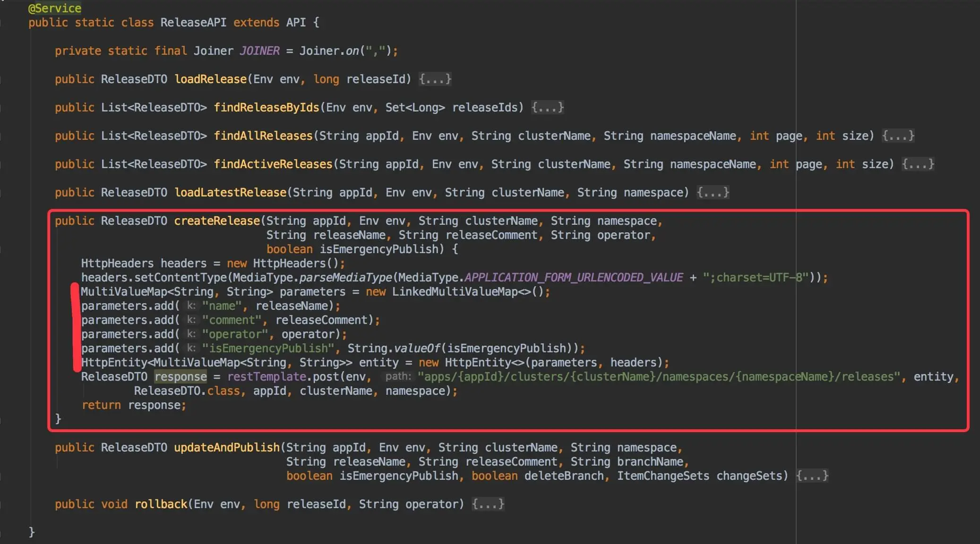Click the k: hint before "operator"
This screenshot has width=980, height=544.
point(191,334)
